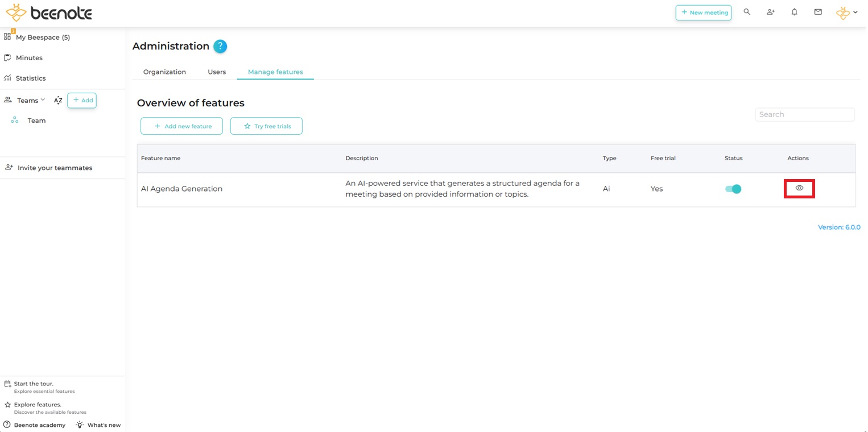Toggle AI Agenda Generation status switch
868x432 pixels.
[733, 189]
